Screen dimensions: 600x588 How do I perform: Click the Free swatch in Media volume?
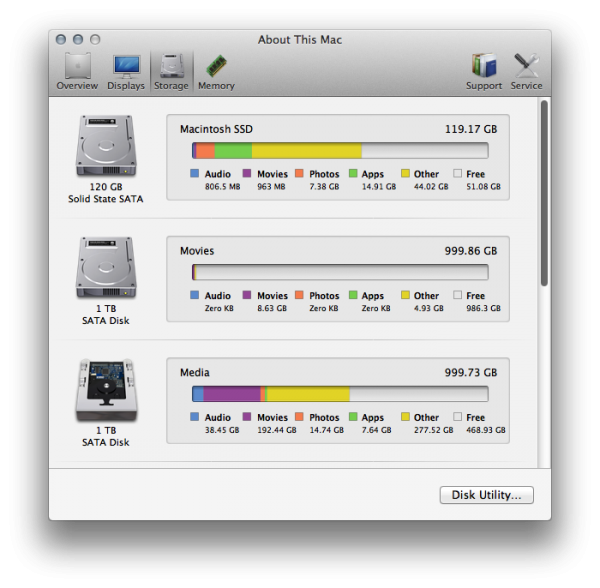point(457,417)
